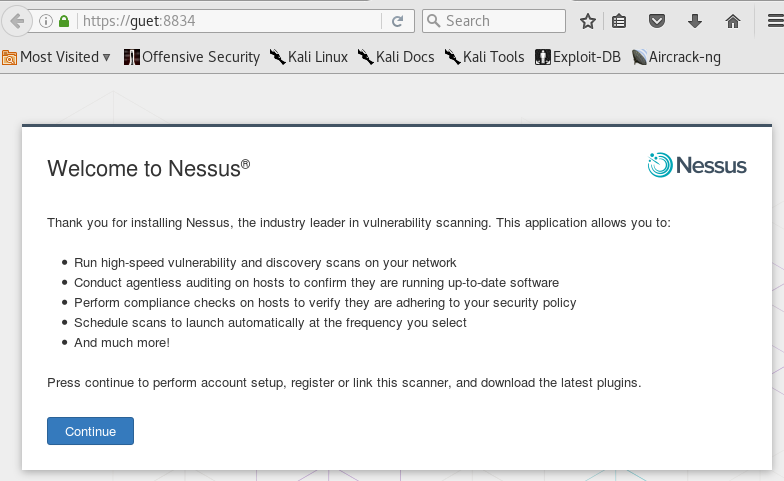Expand the Most Visited bookmarks dropdown
Image resolution: width=784 pixels, height=481 pixels.
tap(56, 57)
